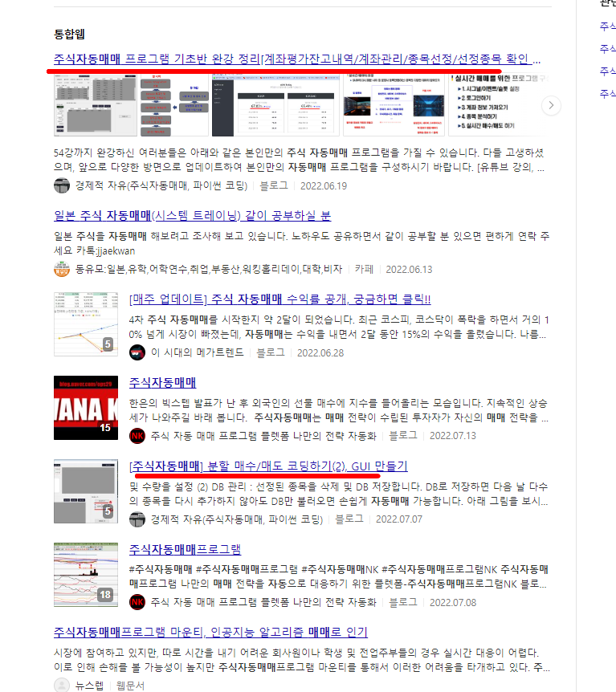Open 주식자동매매프로그램 마운티 인공지능 알고리즘 link
This screenshot has width=616, height=692.
(210, 632)
